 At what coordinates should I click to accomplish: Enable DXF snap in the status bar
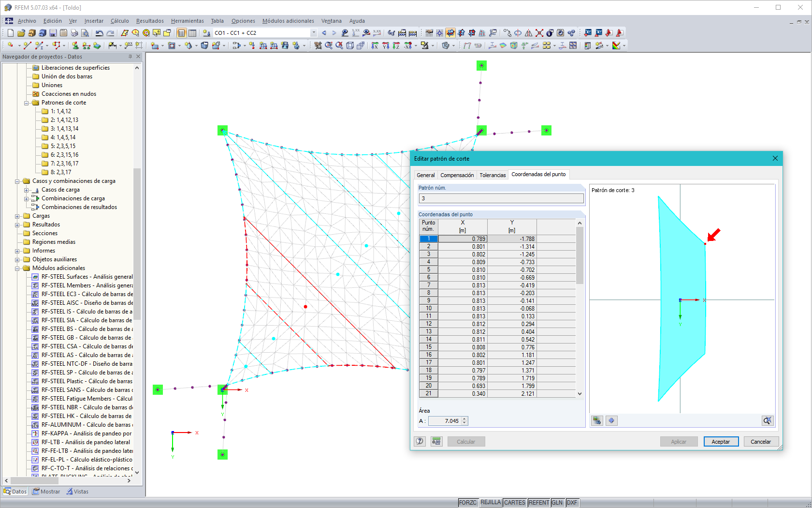coord(572,502)
